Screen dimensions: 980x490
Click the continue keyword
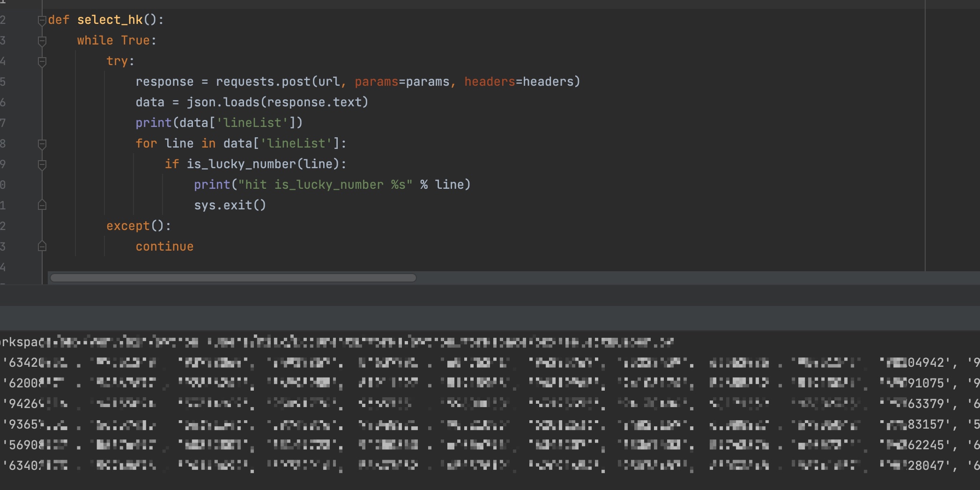pyautogui.click(x=164, y=246)
